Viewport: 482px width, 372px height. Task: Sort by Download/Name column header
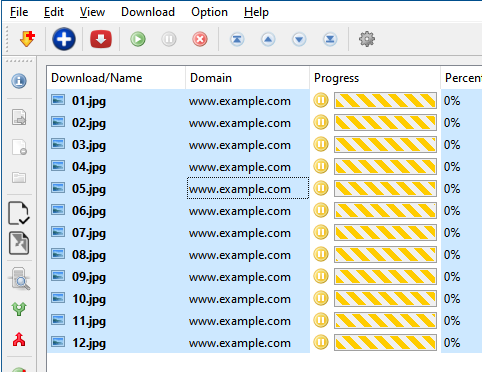click(116, 78)
